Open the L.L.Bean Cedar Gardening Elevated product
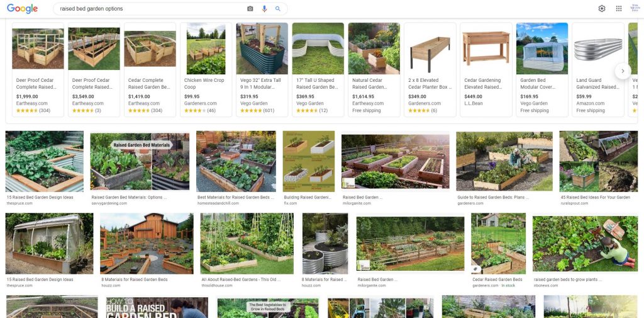This screenshot has width=644, height=318. pyautogui.click(x=486, y=69)
